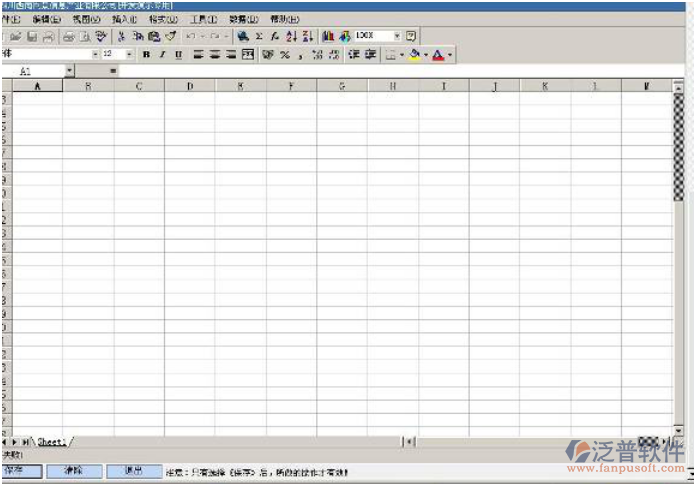The image size is (695, 484).
Task: Open the 插入(I) menu
Action: coord(125,20)
